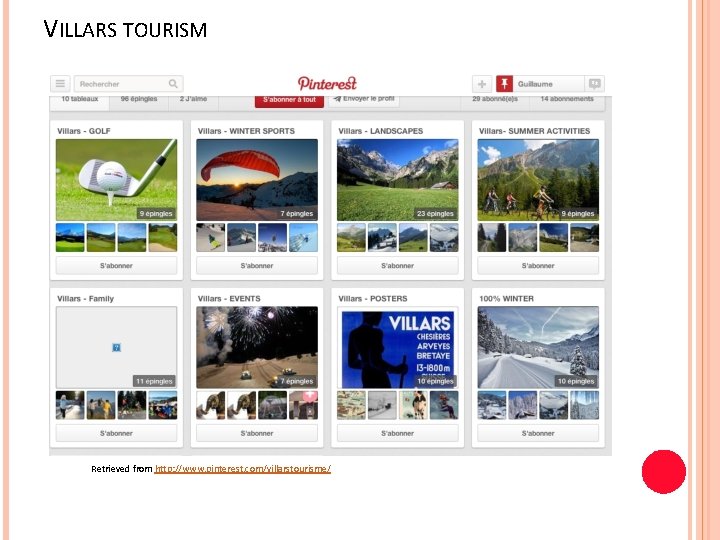This screenshot has height=540, width=720.
Task: Open the fireworks Events cover image
Action: (x=257, y=347)
